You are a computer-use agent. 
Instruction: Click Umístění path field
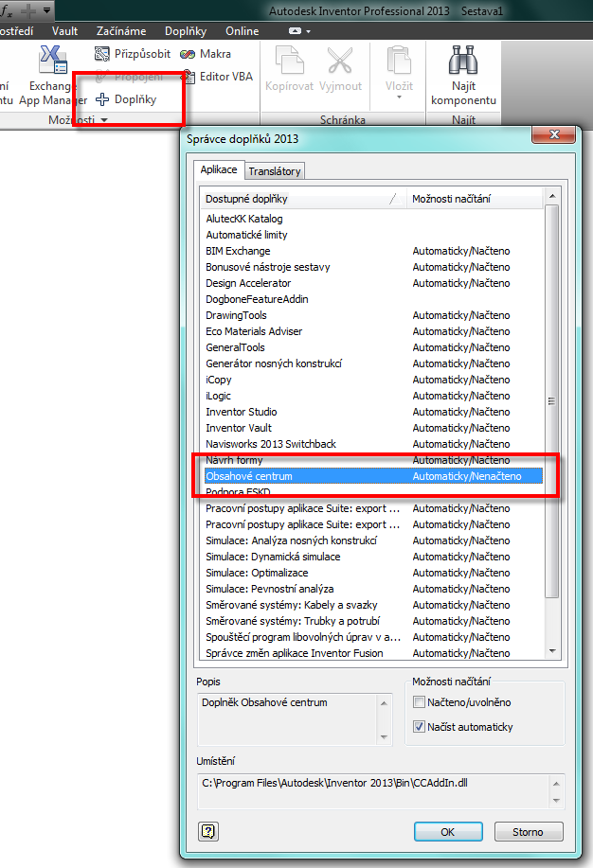tap(382, 791)
